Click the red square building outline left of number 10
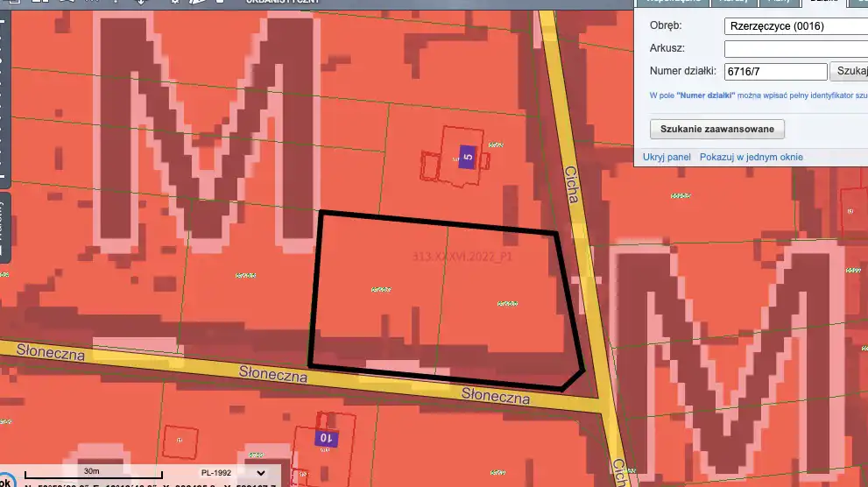The image size is (868, 487). pos(181,439)
